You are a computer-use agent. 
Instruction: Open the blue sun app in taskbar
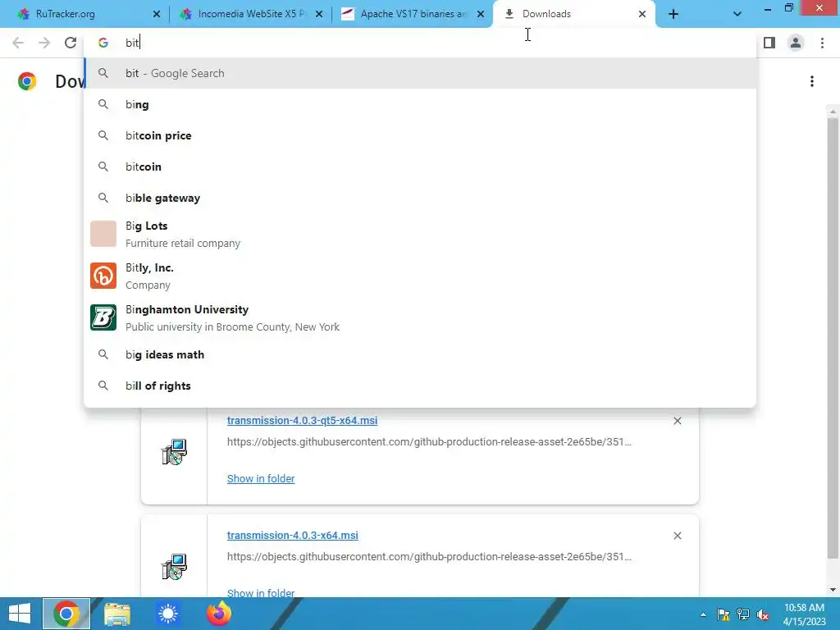pos(168,614)
